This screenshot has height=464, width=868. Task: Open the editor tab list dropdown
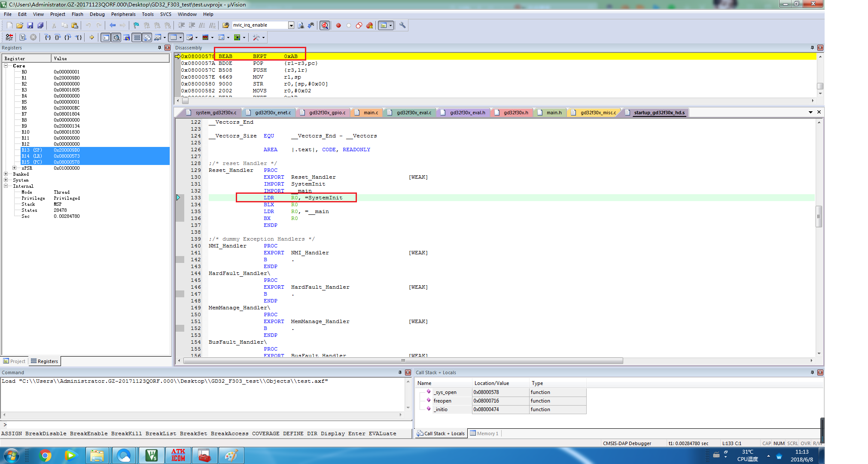810,112
